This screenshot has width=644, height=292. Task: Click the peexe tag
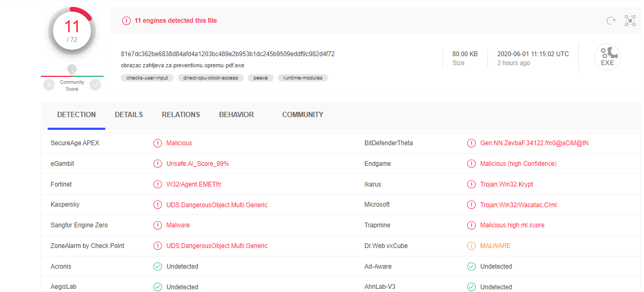pyautogui.click(x=261, y=78)
